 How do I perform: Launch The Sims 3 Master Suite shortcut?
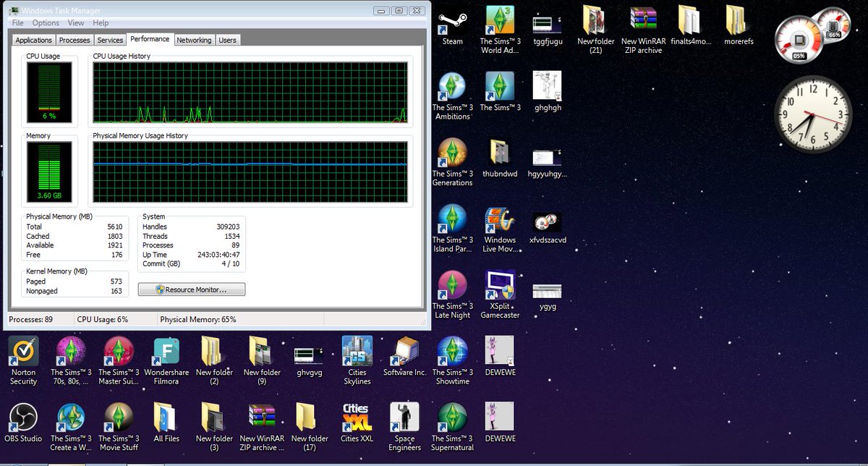tap(119, 361)
